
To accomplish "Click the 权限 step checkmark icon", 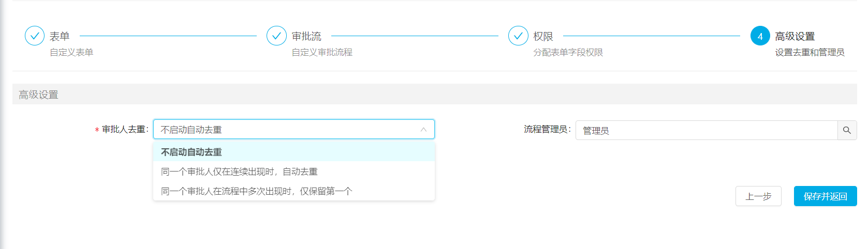I will click(x=518, y=36).
